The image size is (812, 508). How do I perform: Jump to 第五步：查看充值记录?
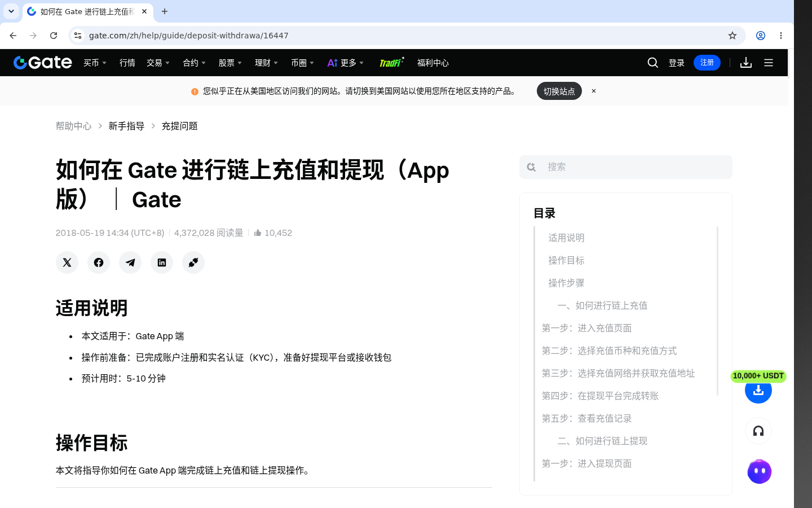point(586,418)
